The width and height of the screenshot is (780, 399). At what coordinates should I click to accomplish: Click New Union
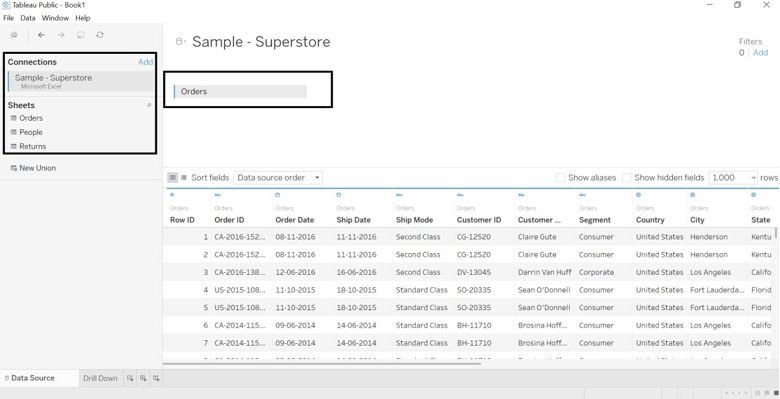click(37, 168)
